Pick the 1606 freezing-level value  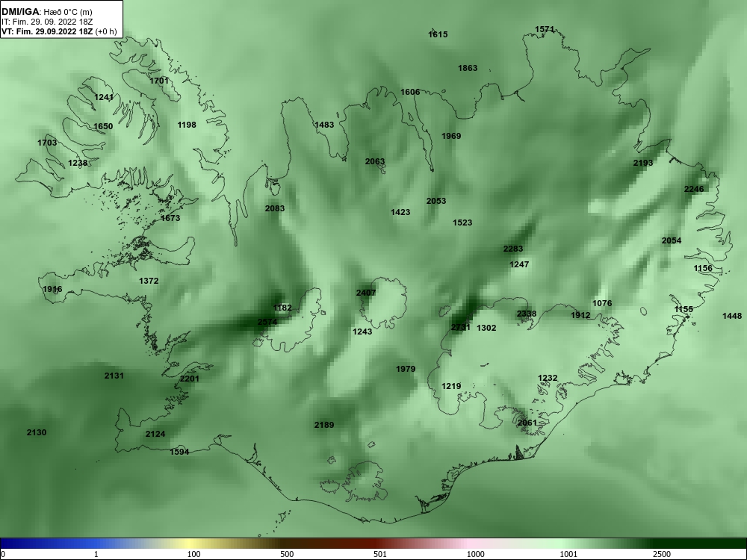[410, 92]
